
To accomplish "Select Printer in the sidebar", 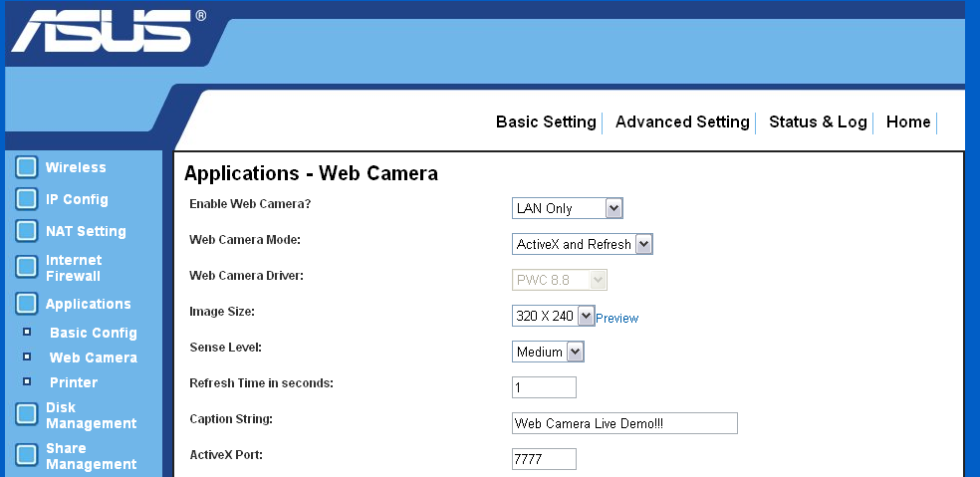I will (74, 382).
